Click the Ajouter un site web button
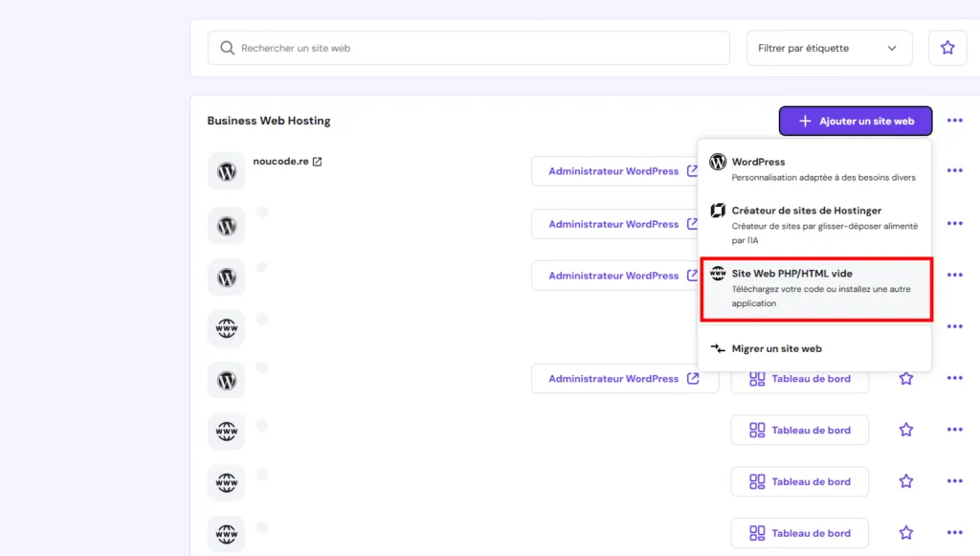The image size is (980, 556). point(855,121)
